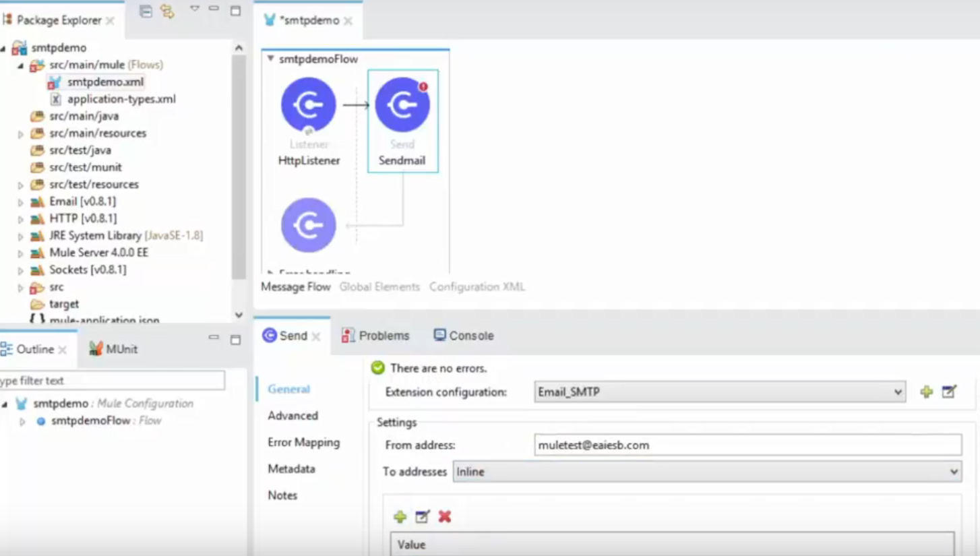
Task: Open smtpdemo.xml in the Package Explorer
Action: (105, 82)
